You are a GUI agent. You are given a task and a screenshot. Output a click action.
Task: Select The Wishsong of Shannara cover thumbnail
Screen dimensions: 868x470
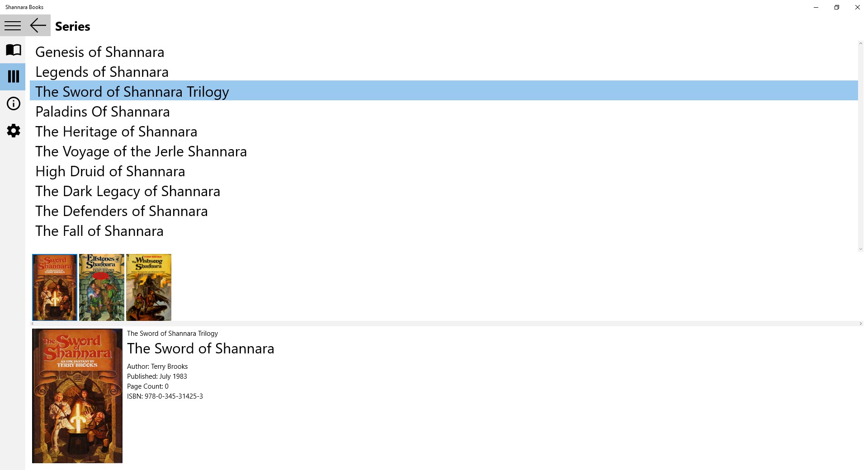(x=149, y=287)
